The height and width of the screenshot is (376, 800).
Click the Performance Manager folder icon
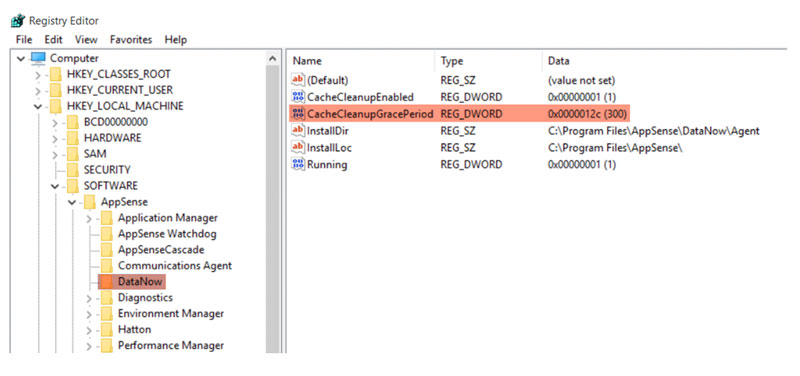(x=107, y=345)
